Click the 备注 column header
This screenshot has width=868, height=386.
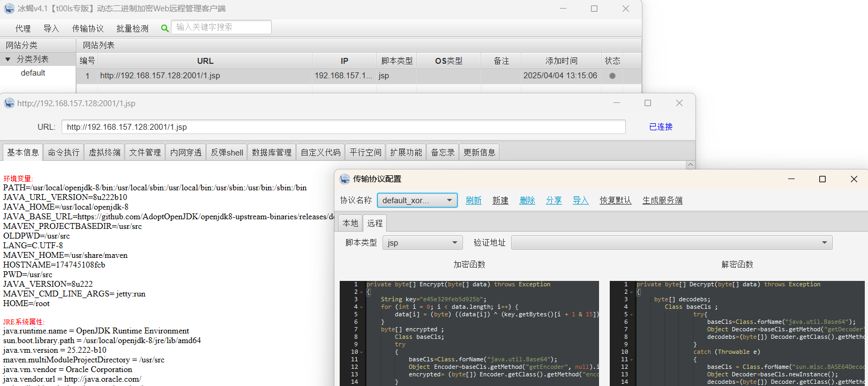click(502, 61)
